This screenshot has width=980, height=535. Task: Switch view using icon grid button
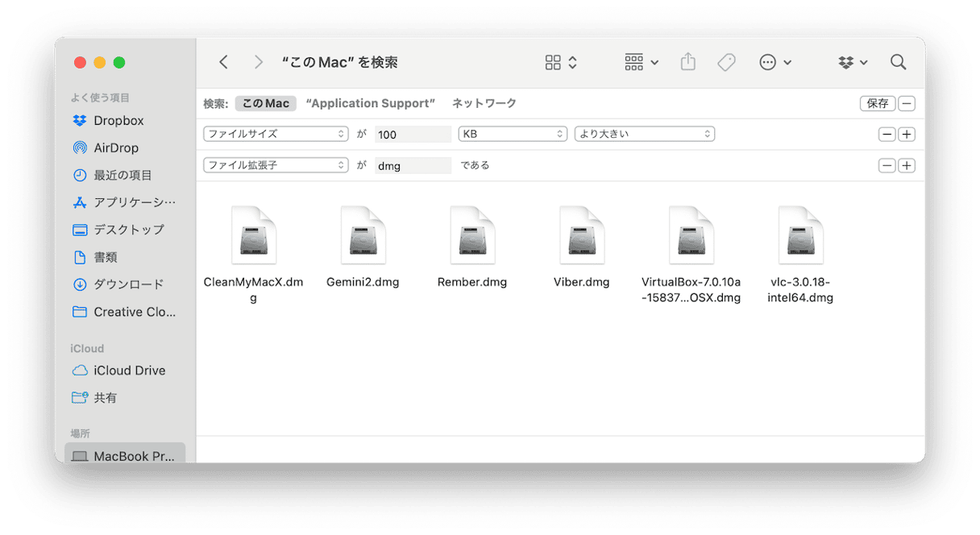pos(561,62)
